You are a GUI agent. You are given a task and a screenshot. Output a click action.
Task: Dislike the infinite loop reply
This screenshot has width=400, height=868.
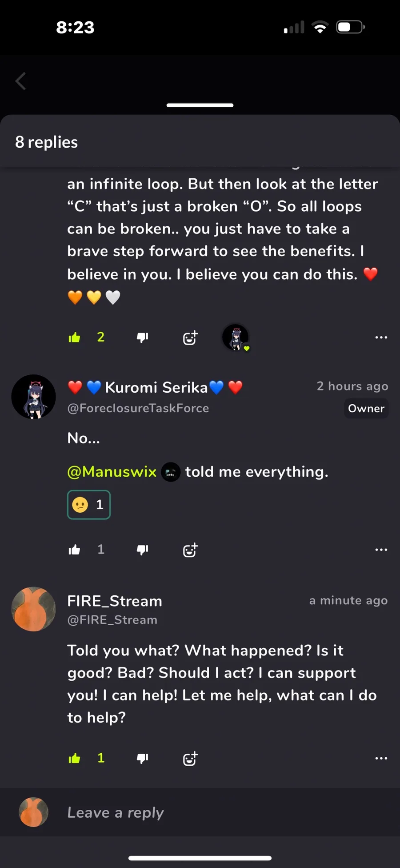(142, 338)
